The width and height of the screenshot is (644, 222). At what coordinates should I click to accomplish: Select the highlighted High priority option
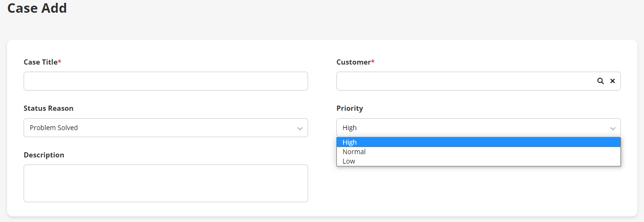click(x=472, y=142)
